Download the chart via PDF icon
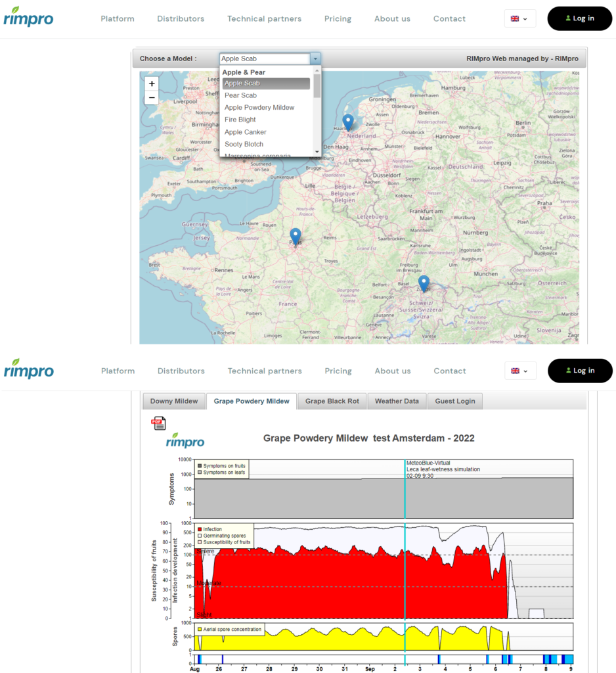Viewport: 616px width, 673px height. coord(159,423)
